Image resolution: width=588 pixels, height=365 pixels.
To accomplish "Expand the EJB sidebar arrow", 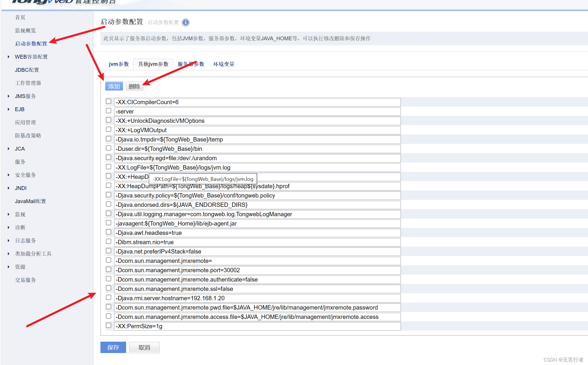I will (8, 109).
